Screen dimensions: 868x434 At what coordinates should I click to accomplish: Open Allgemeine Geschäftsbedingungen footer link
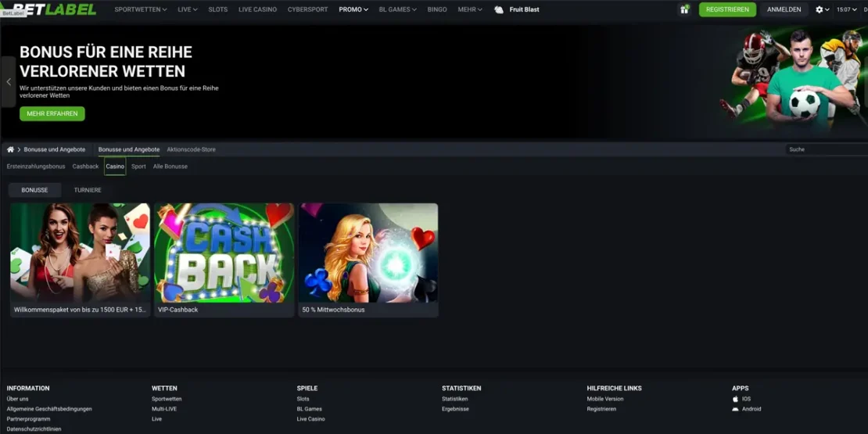[49, 409]
